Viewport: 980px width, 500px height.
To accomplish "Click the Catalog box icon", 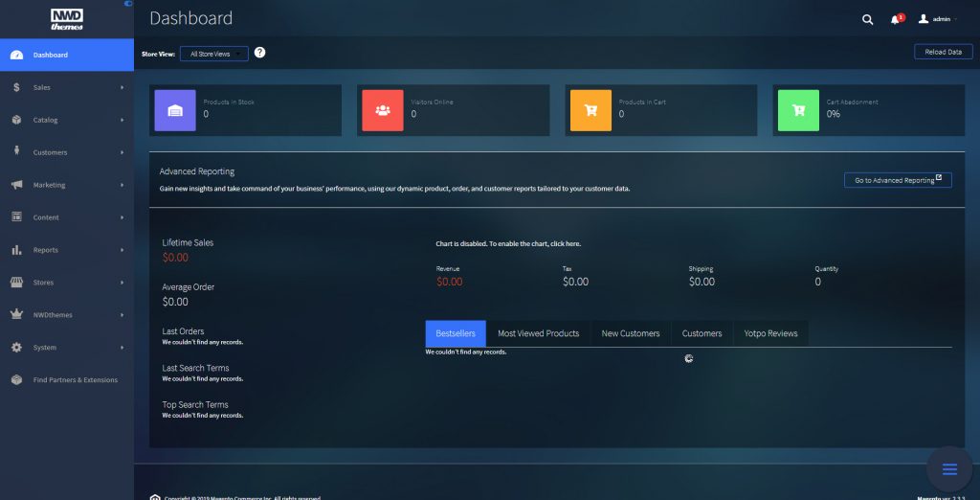I will click(17, 120).
